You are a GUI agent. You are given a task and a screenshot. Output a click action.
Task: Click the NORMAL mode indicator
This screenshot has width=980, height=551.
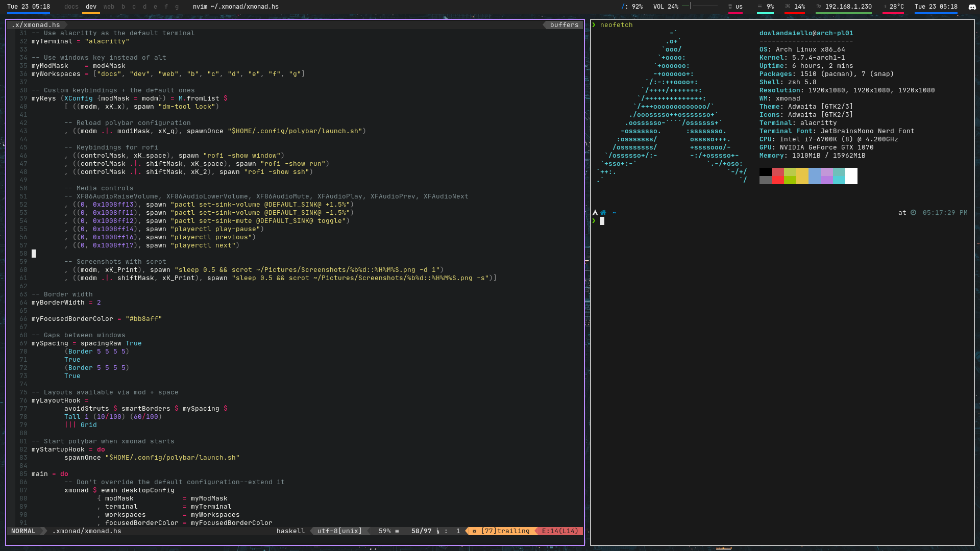tap(23, 531)
